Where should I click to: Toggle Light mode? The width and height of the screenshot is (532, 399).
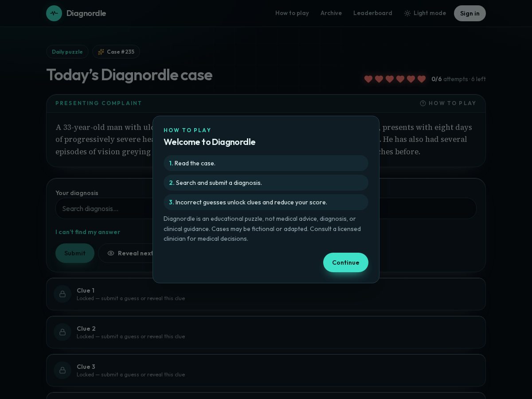425,13
